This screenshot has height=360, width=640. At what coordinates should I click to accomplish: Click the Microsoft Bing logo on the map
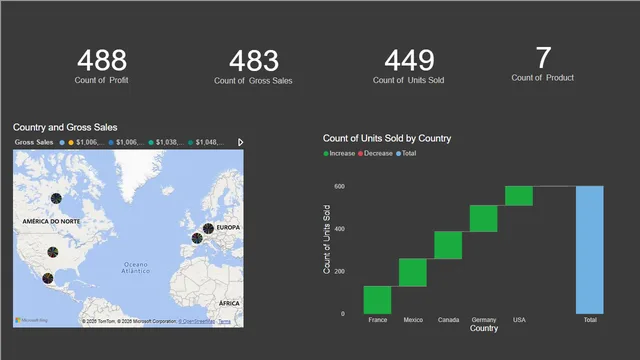click(x=31, y=320)
